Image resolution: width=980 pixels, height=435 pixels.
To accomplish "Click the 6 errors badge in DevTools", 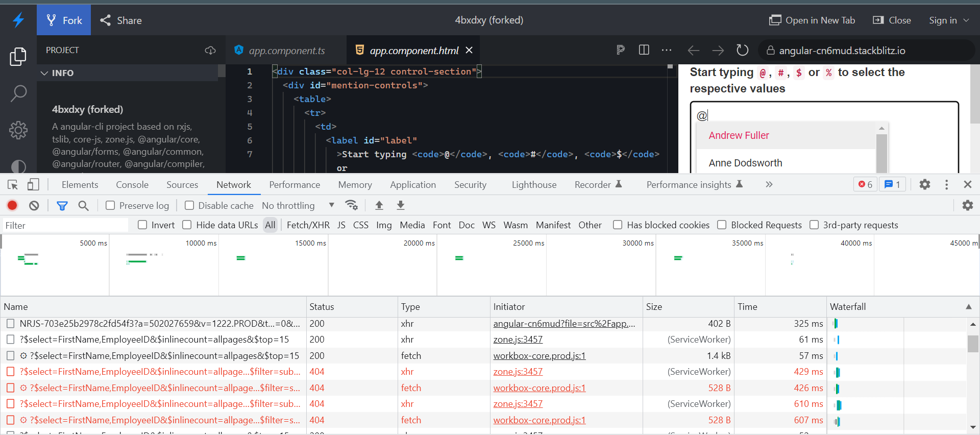I will coord(865,184).
